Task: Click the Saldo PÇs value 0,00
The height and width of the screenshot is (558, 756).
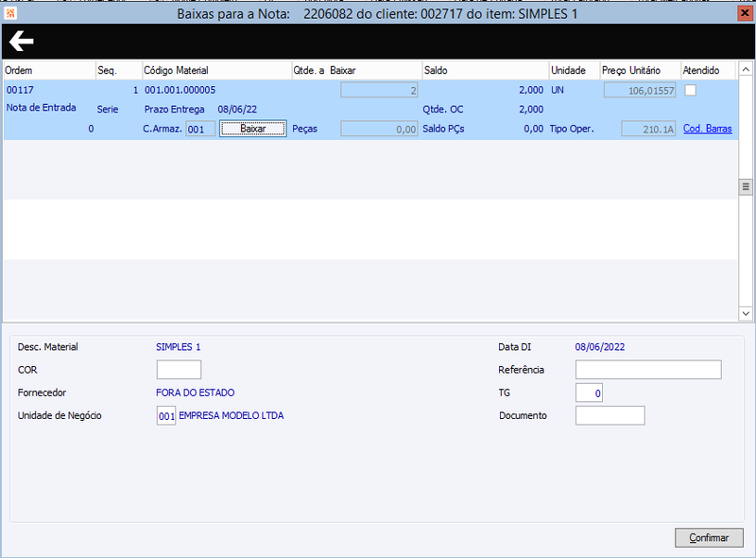Action: point(533,129)
